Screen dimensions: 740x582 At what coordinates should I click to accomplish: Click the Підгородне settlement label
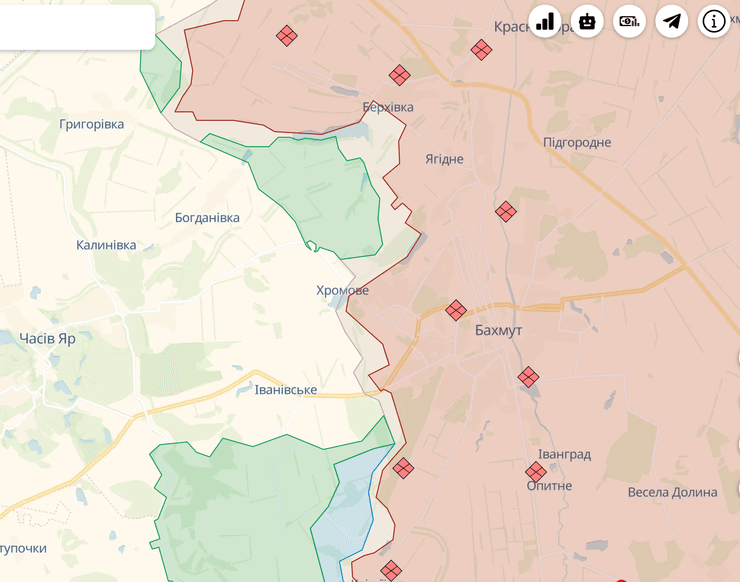tap(577, 142)
